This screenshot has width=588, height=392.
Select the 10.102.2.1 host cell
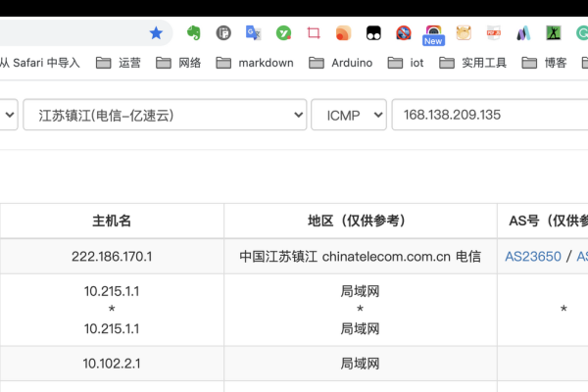(x=112, y=364)
